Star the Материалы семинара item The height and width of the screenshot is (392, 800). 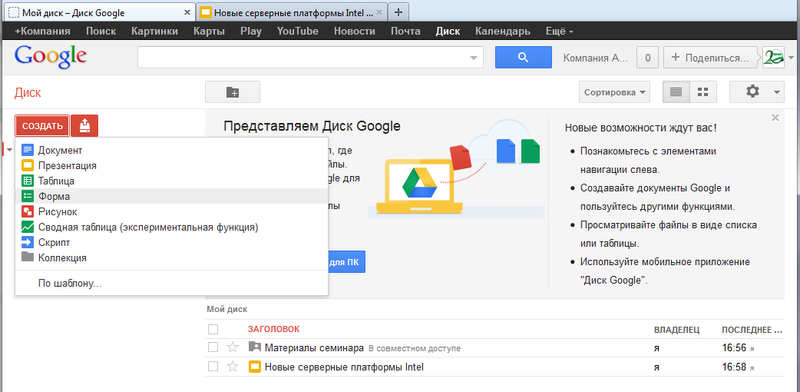(x=233, y=348)
